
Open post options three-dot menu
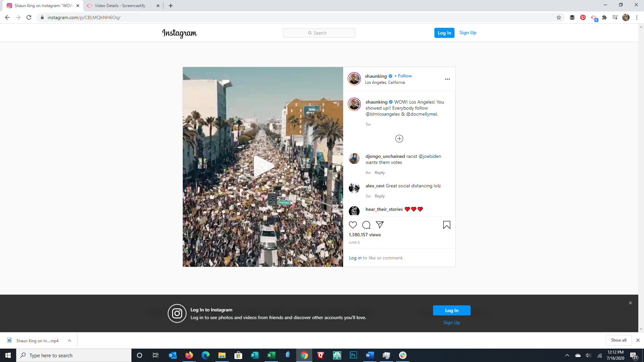click(447, 79)
